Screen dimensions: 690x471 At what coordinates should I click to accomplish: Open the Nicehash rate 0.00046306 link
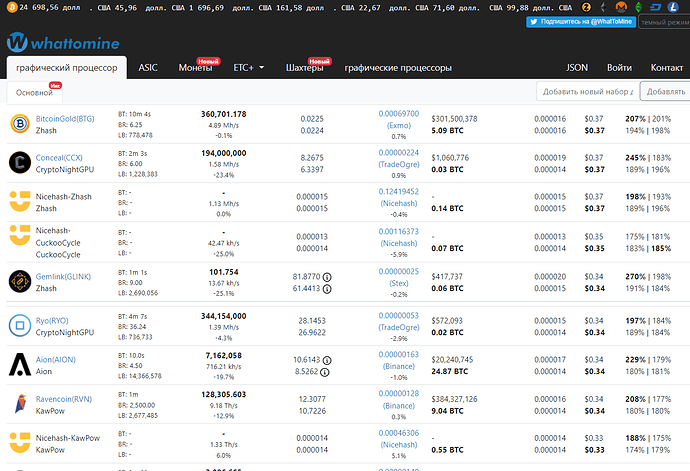point(399,439)
